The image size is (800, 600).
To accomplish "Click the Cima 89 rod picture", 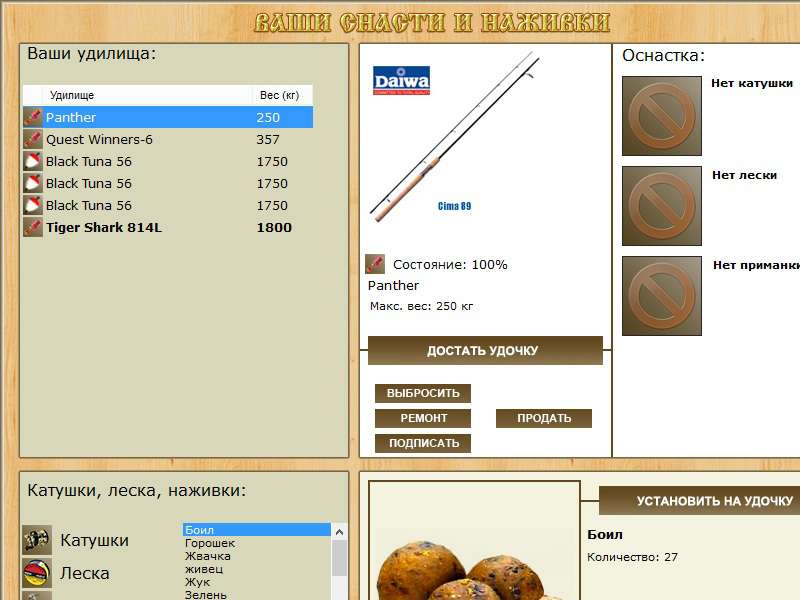I will click(454, 137).
